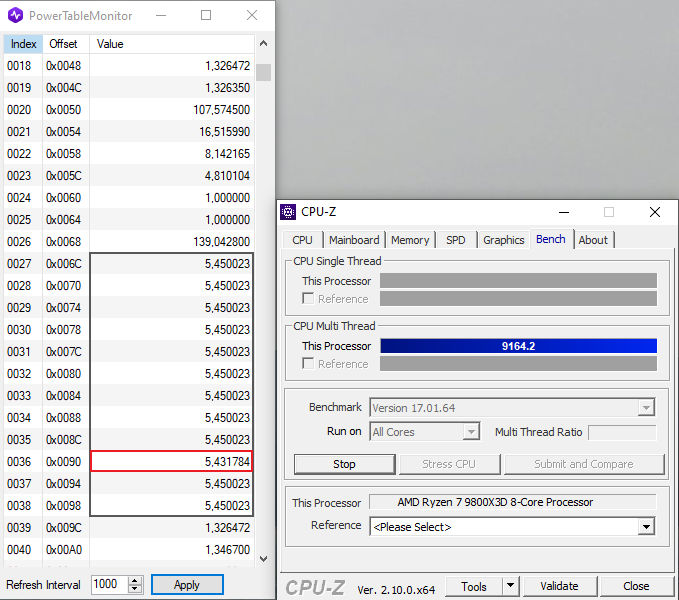Viewport: 679px width, 600px height.
Task: Close the PowerTableMonitor window
Action: point(252,16)
